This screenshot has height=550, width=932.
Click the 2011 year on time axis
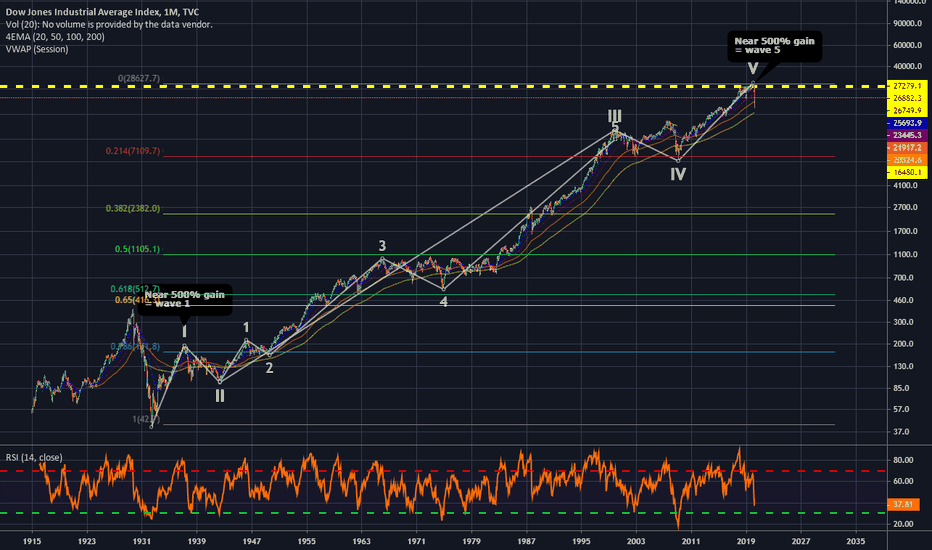point(691,541)
